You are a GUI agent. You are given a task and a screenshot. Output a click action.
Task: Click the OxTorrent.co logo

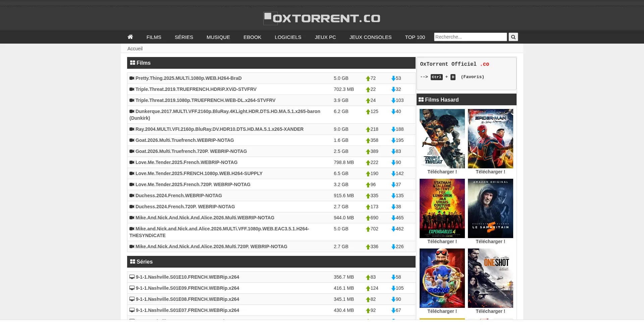coord(322,18)
